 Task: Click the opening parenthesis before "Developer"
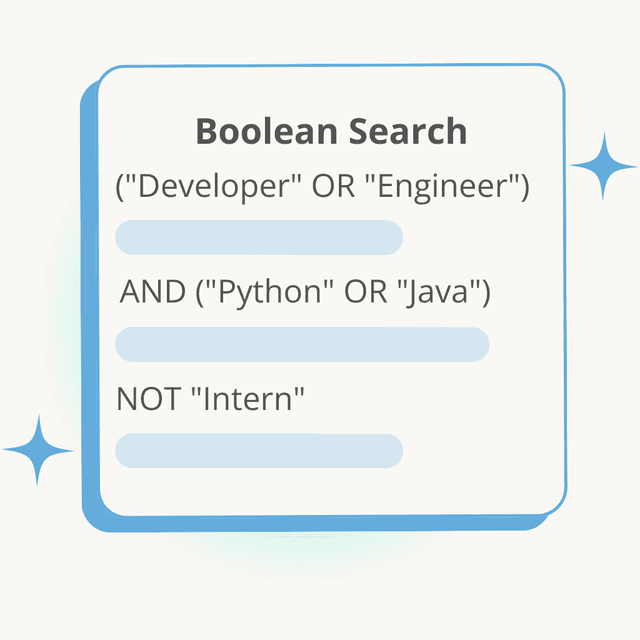click(120, 187)
